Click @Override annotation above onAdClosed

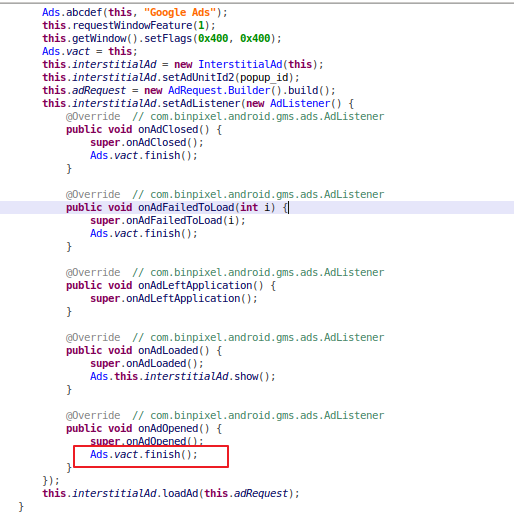click(93, 116)
